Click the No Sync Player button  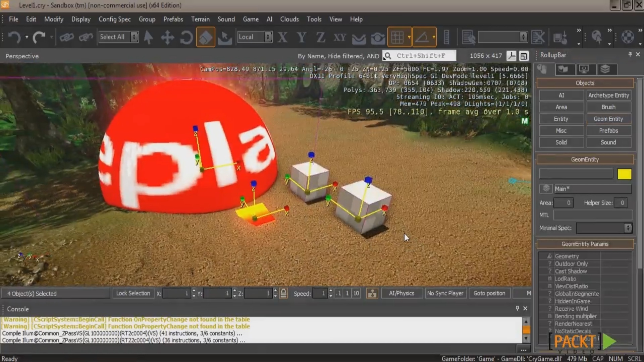pyautogui.click(x=445, y=293)
